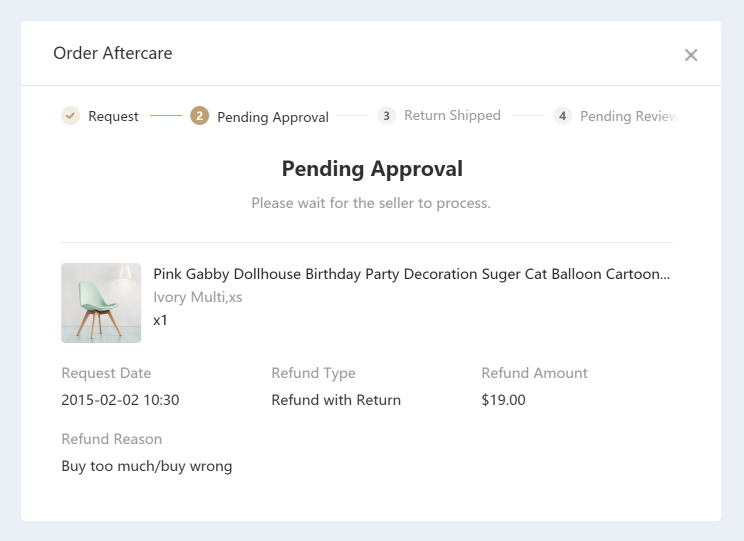744x541 pixels.
Task: Click the $19.00 refund amount
Action: point(503,400)
